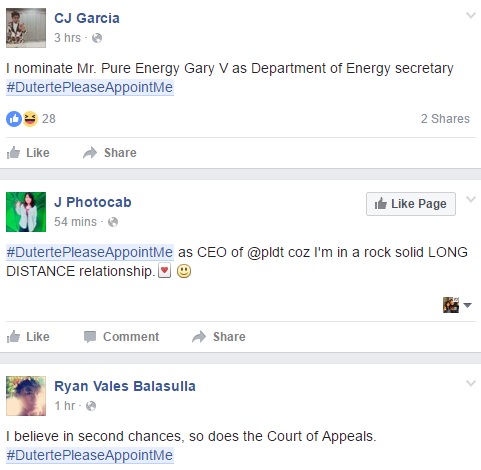Open Ryan Vales Balasulla's profile name link
This screenshot has height=470, width=481.
click(125, 386)
